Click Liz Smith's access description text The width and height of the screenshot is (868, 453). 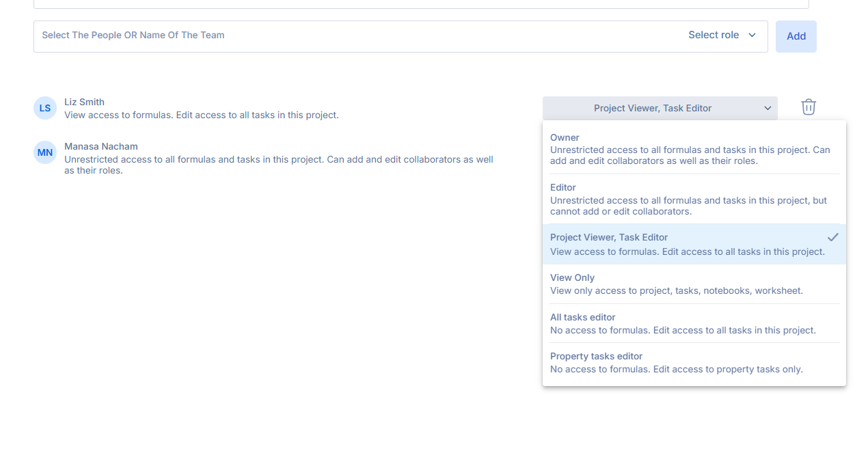(202, 115)
